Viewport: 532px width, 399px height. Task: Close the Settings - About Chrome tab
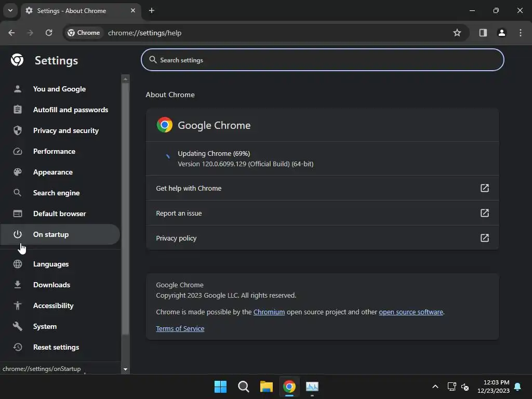coord(133,10)
